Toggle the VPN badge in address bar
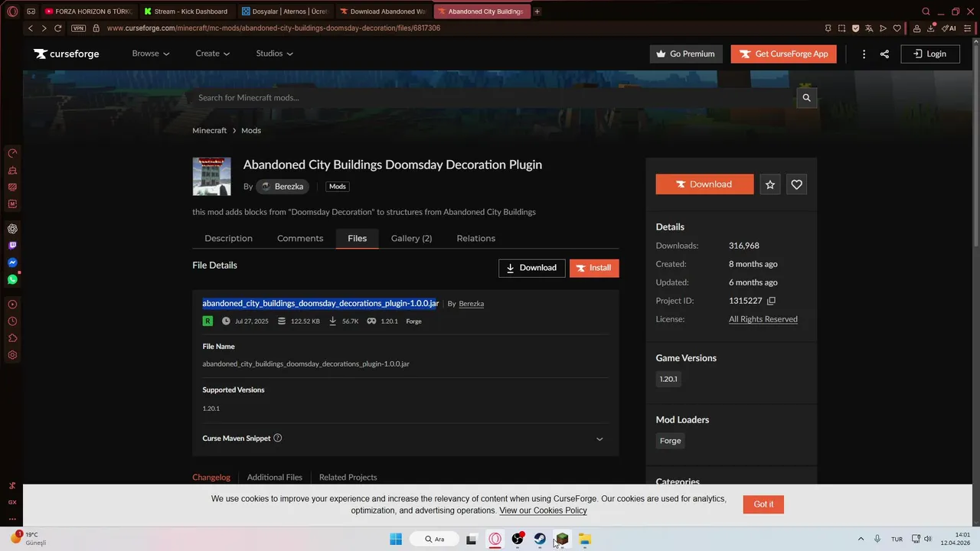The height and width of the screenshot is (551, 980). (78, 28)
